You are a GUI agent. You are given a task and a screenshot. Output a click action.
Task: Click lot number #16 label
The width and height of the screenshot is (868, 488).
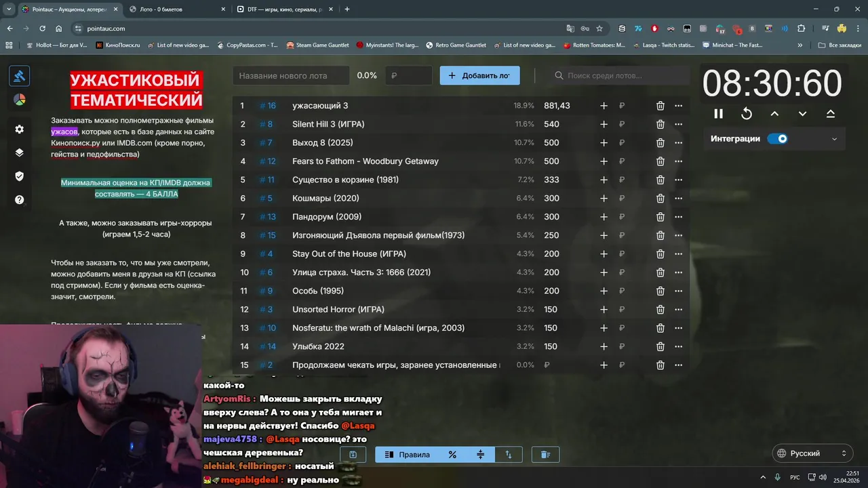point(268,106)
